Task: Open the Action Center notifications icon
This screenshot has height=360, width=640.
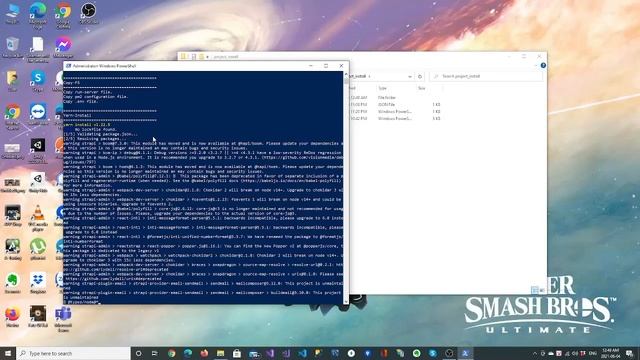Action: coord(630,353)
